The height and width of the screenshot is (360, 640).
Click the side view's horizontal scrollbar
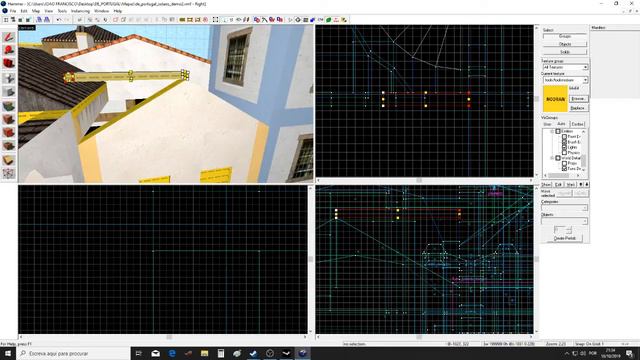pos(424,337)
